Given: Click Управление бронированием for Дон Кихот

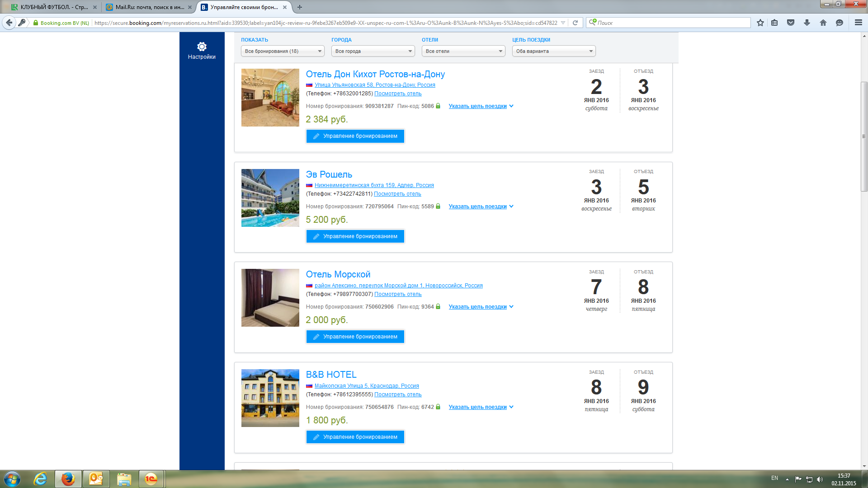Looking at the screenshot, I should [355, 136].
